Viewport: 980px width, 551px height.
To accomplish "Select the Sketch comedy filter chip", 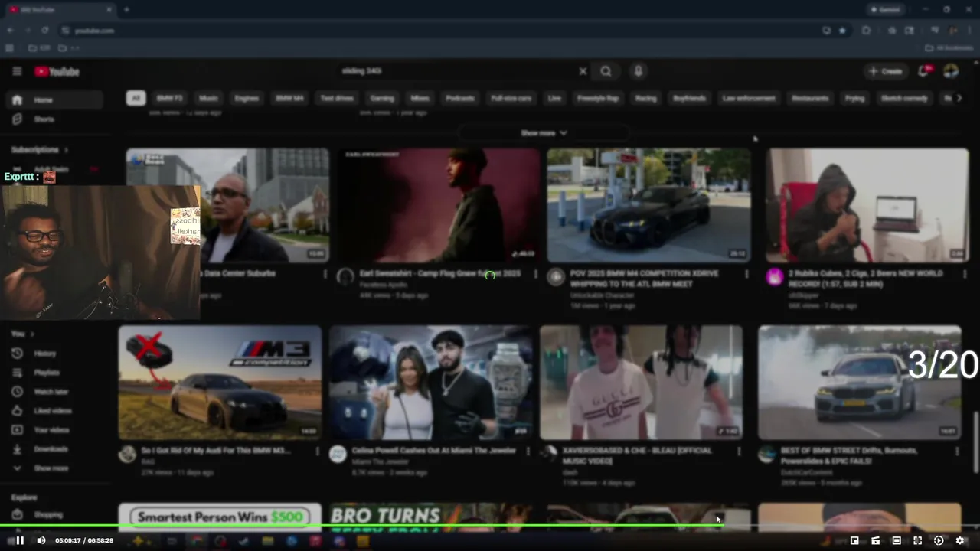I will 904,98.
